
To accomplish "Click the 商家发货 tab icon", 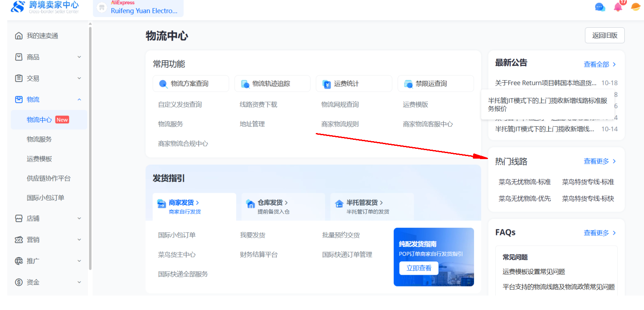I will click(161, 203).
